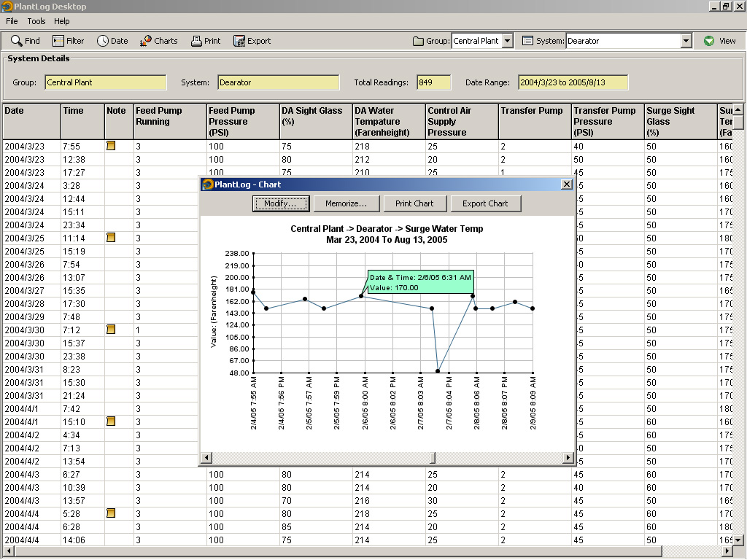Click the Find magnifier icon in toolbar

(x=17, y=41)
